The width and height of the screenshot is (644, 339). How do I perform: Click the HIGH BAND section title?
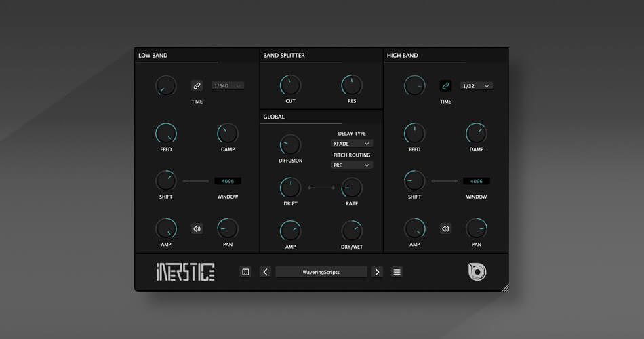(x=403, y=55)
